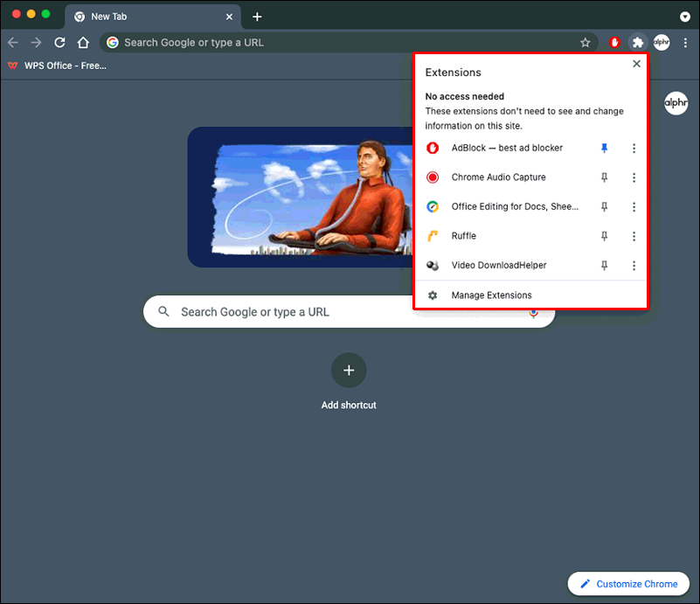
Task: Click the AdBlock icon in the toolbar
Action: pyautogui.click(x=614, y=43)
